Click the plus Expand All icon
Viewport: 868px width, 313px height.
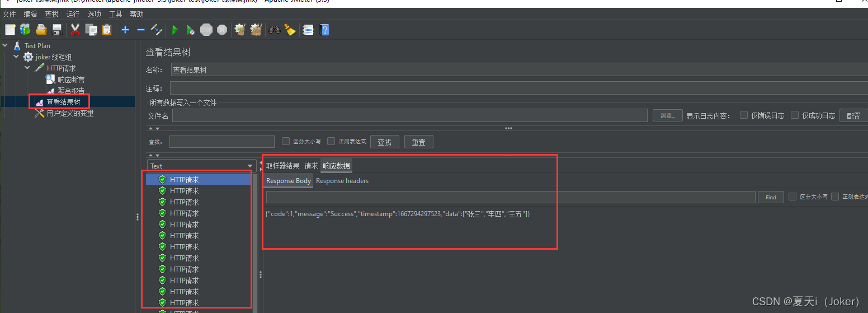(x=125, y=30)
